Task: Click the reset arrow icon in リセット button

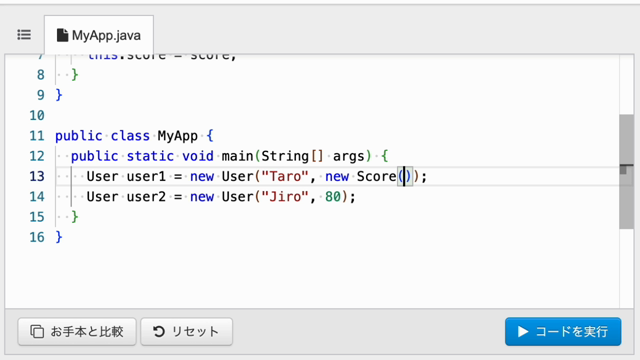Action: (x=159, y=331)
